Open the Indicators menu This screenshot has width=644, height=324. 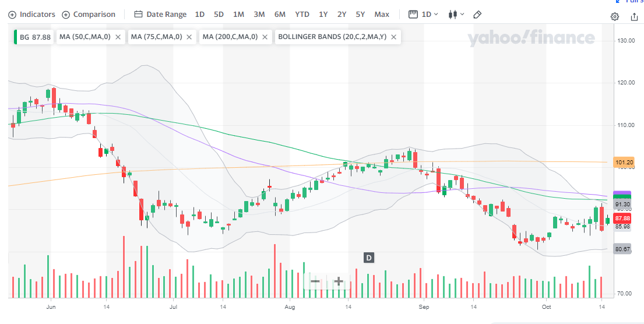32,14
